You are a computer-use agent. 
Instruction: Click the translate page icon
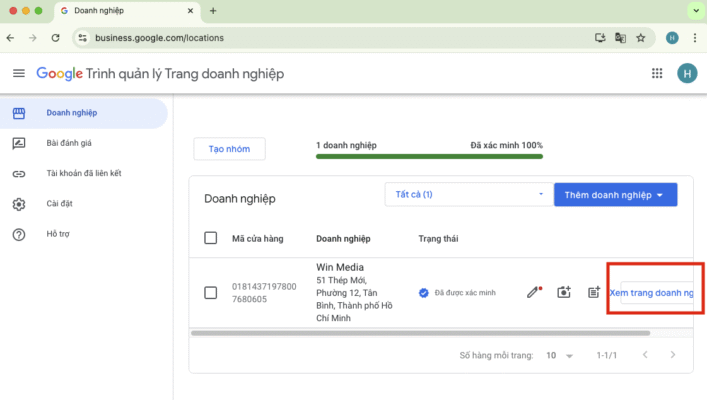[620, 38]
